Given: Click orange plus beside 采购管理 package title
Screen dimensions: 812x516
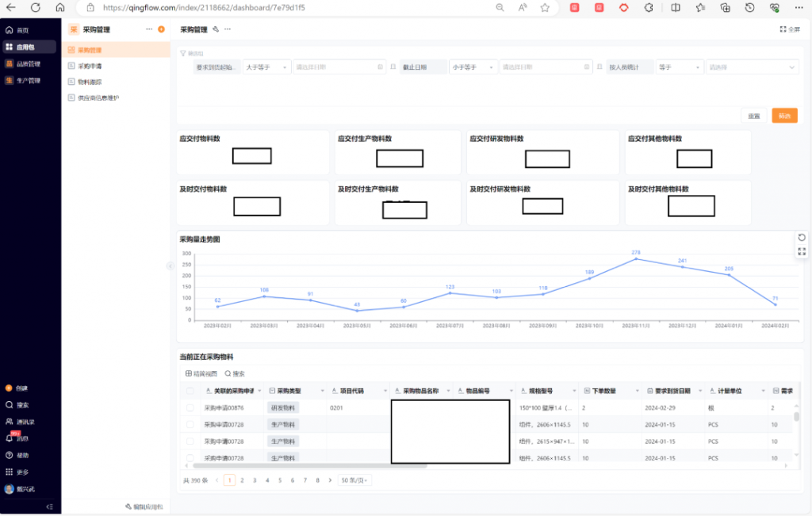Looking at the screenshot, I should coord(162,29).
